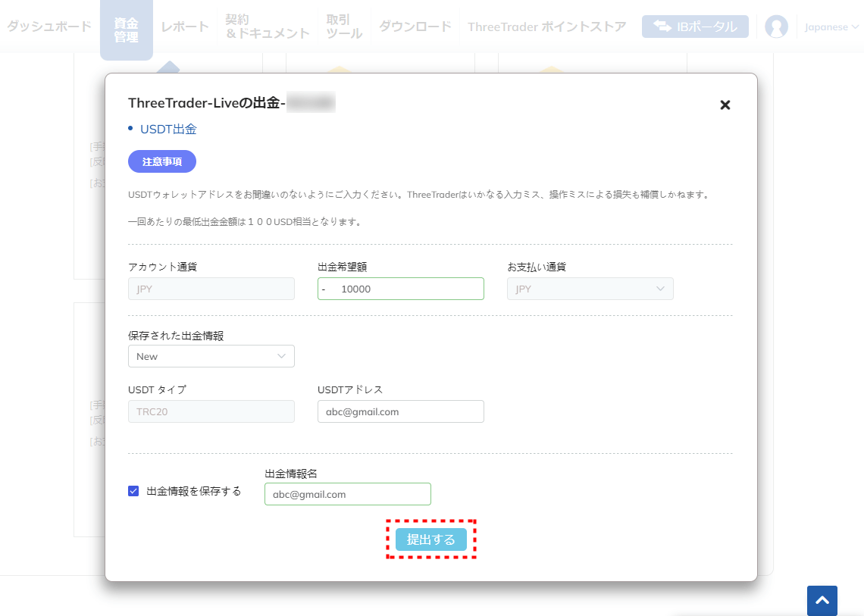The width and height of the screenshot is (864, 616).
Task: Click the ThreeTrader-Liveの出金 dialog title
Action: click(207, 103)
